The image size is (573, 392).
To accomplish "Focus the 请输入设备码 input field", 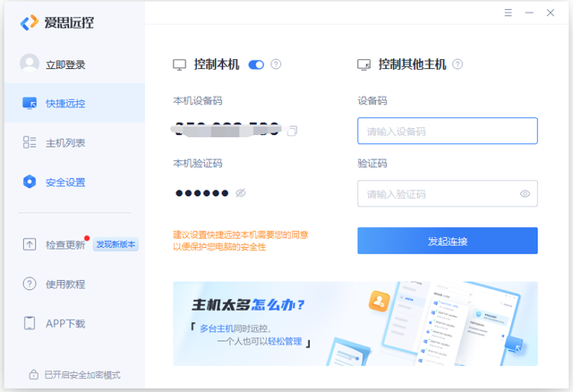I will [x=447, y=131].
